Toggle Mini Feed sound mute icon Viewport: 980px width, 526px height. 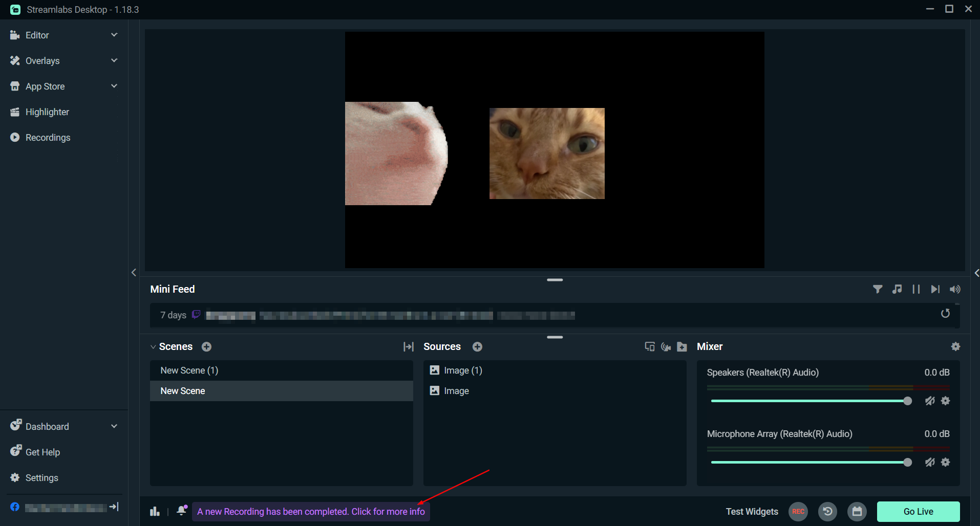[x=954, y=290]
